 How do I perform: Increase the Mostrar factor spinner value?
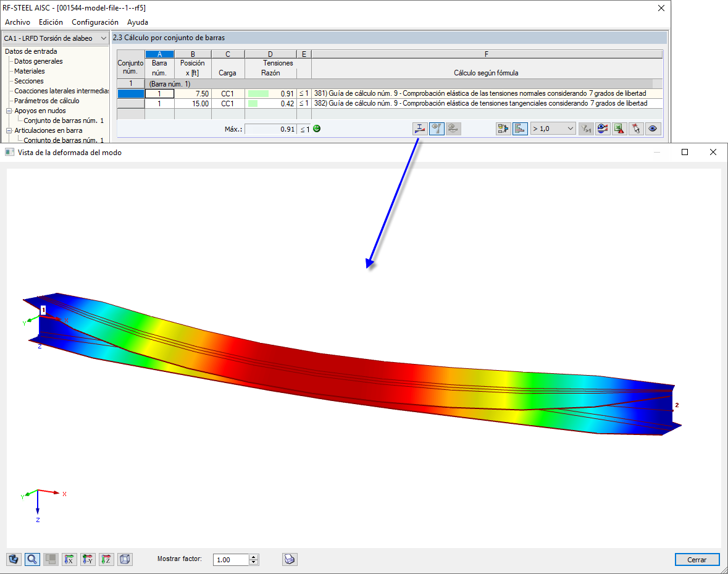click(x=254, y=557)
